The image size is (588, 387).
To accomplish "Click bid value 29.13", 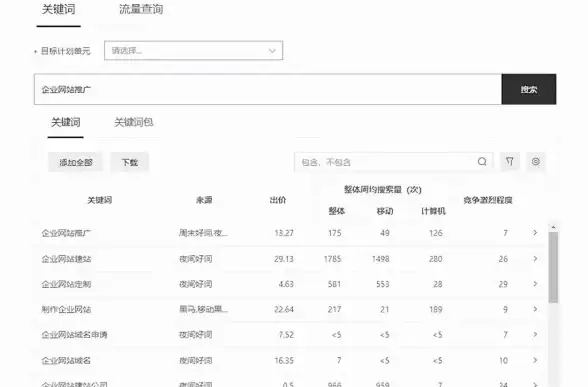I will click(x=284, y=259).
